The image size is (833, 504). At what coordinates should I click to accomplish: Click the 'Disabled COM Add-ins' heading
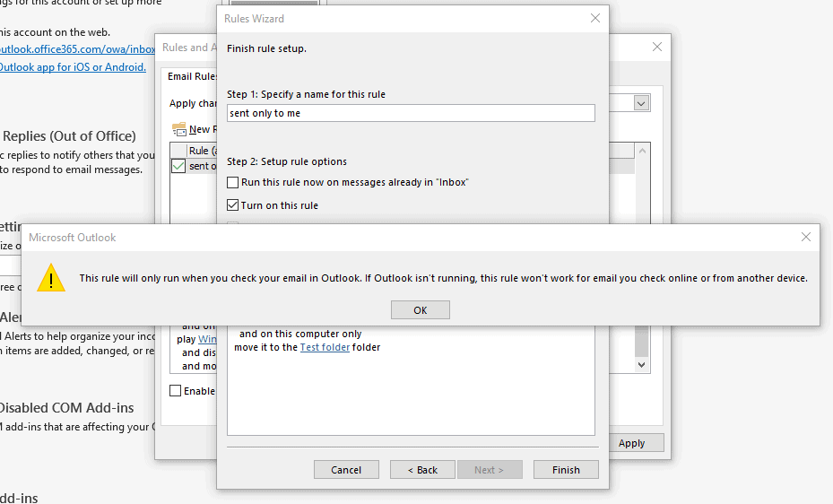[66, 407]
